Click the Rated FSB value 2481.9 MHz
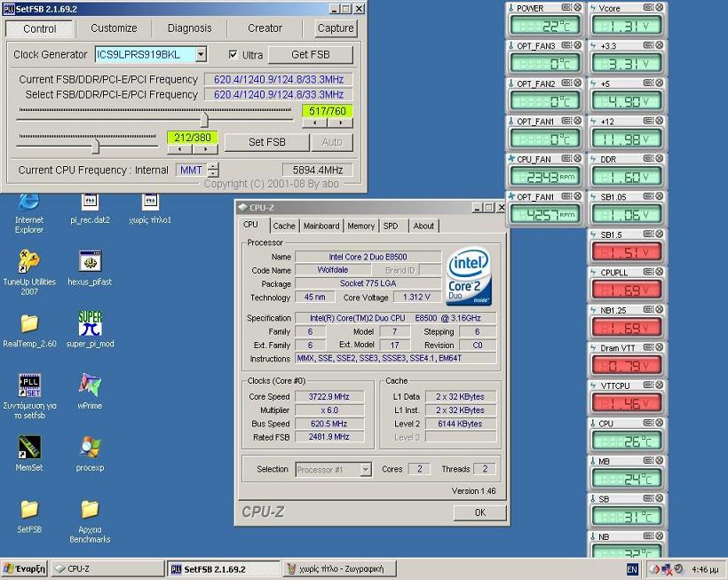This screenshot has height=580, width=728. click(x=329, y=437)
